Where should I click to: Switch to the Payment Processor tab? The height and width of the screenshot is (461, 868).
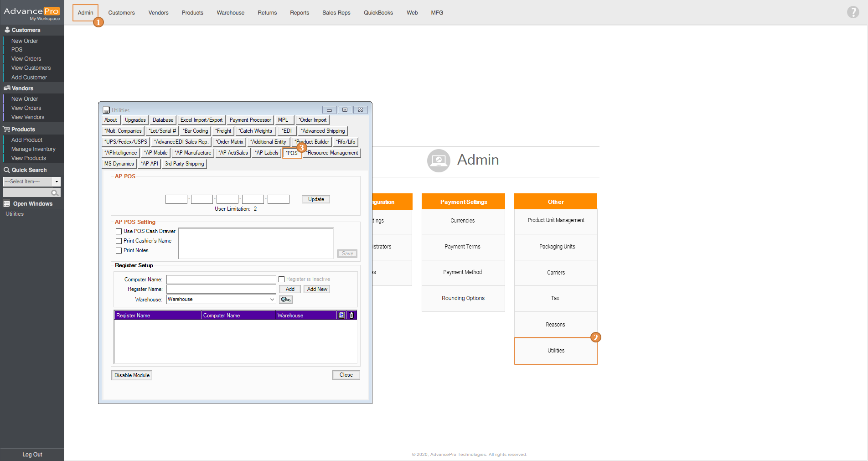(x=250, y=120)
